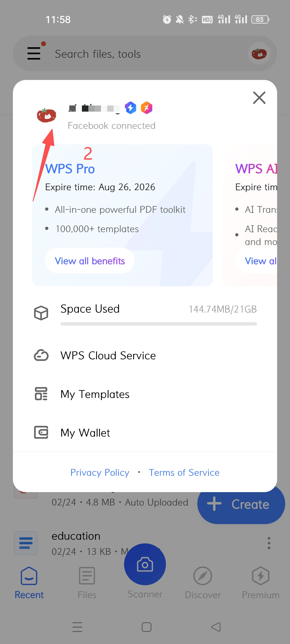
Task: Tap the Create new document button
Action: 241,504
